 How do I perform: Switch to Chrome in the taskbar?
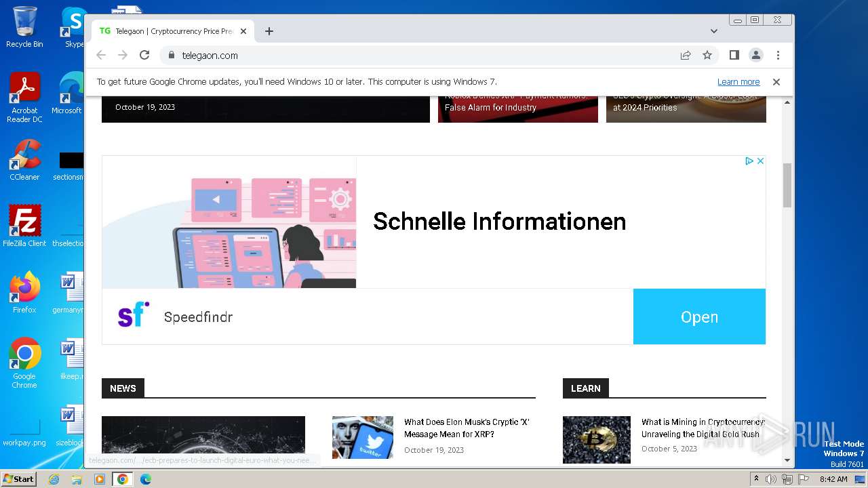123,479
